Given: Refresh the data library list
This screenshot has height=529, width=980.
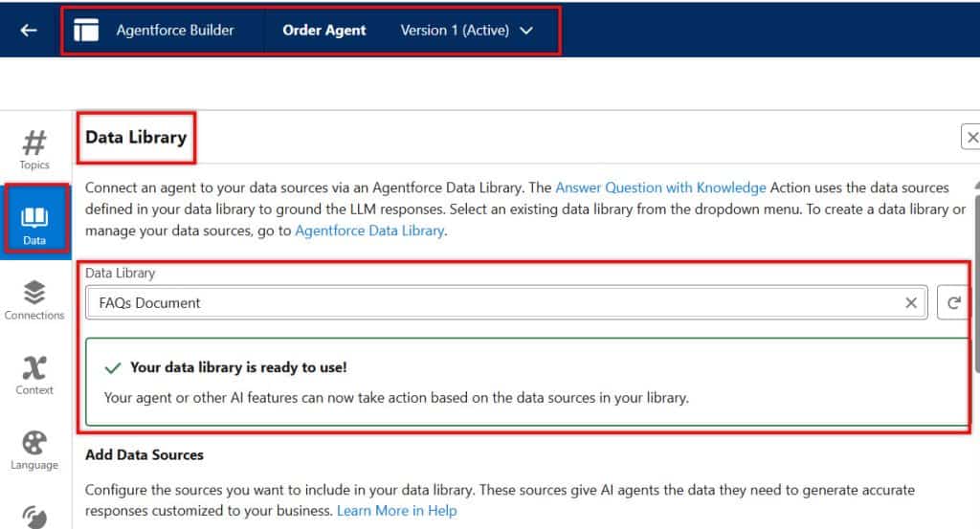Looking at the screenshot, I should click(954, 303).
